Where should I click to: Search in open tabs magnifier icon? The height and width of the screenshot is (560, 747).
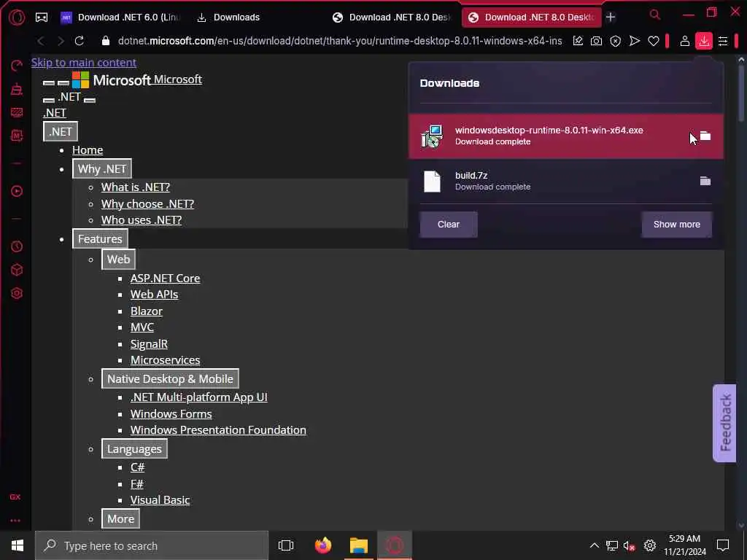(x=655, y=15)
